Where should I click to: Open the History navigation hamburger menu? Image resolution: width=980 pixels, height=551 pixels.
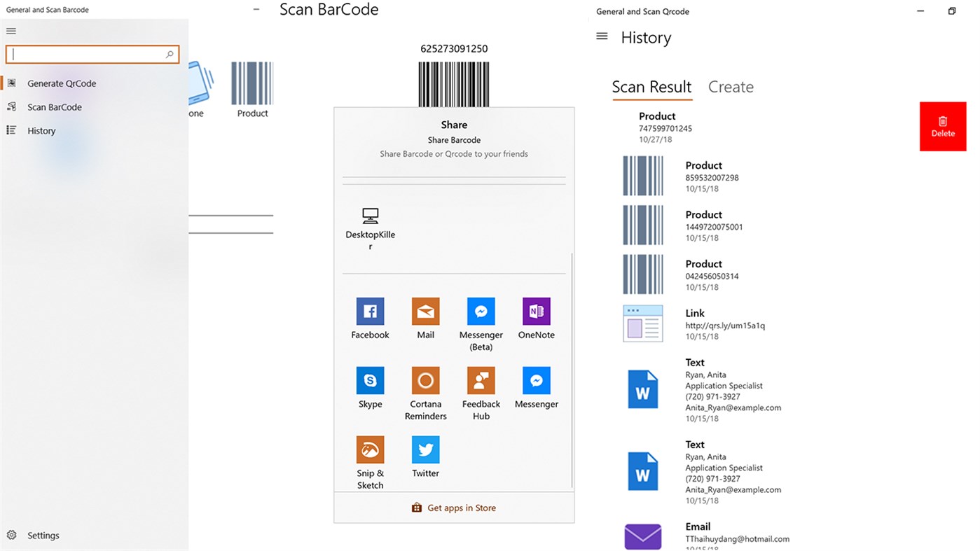pyautogui.click(x=602, y=36)
